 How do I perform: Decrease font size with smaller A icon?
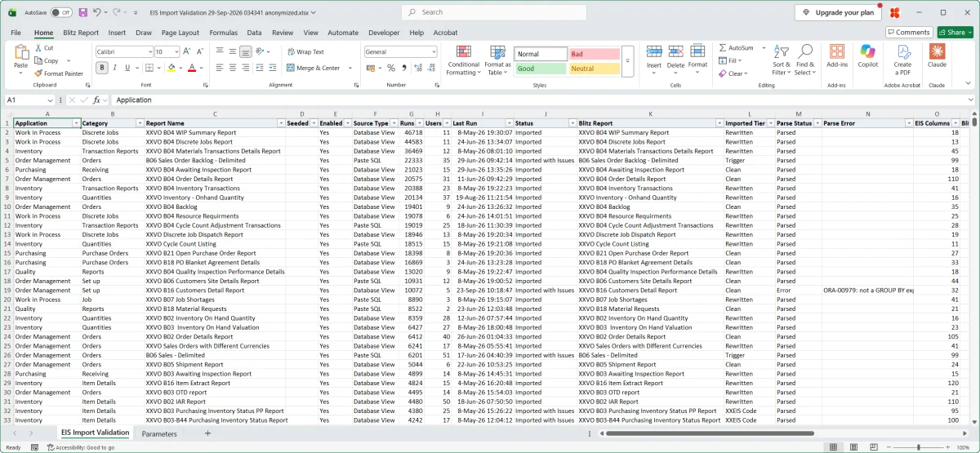[x=198, y=51]
